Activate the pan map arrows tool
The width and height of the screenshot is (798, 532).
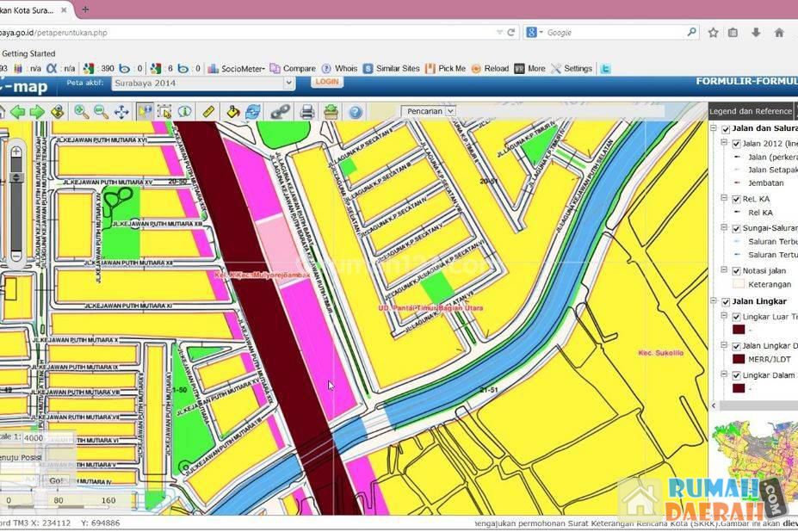click(x=121, y=112)
